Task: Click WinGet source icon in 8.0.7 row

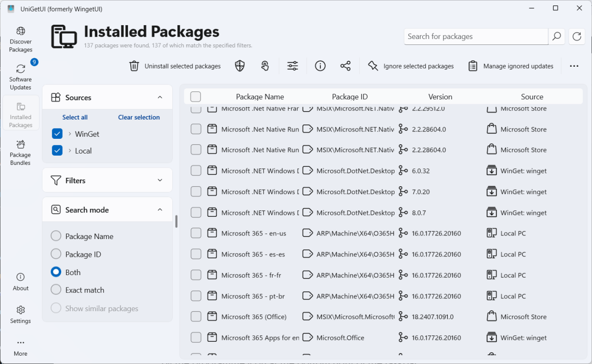Action: (492, 212)
